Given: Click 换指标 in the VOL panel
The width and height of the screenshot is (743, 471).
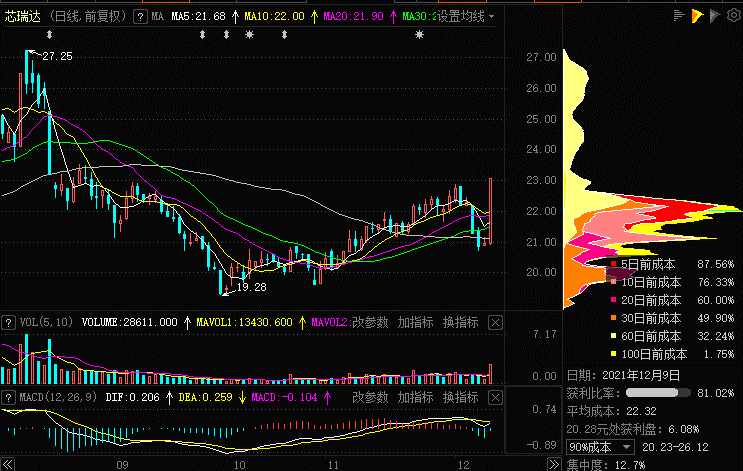Looking at the screenshot, I should [460, 323].
